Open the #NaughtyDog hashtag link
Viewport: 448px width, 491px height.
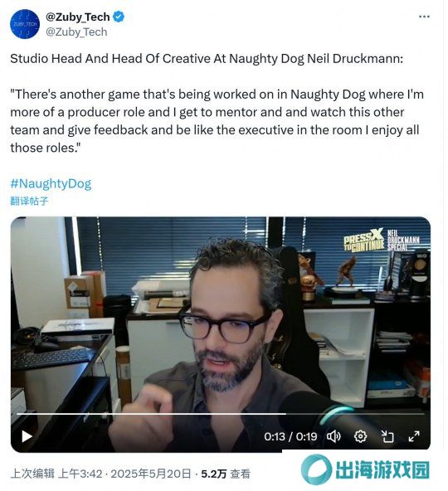click(51, 183)
